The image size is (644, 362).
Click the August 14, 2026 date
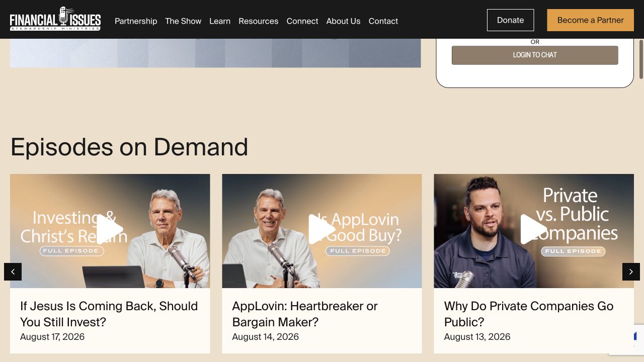point(265,337)
